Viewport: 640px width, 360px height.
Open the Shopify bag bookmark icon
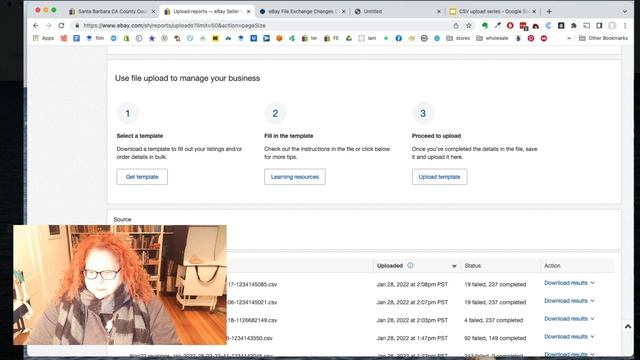[126, 38]
